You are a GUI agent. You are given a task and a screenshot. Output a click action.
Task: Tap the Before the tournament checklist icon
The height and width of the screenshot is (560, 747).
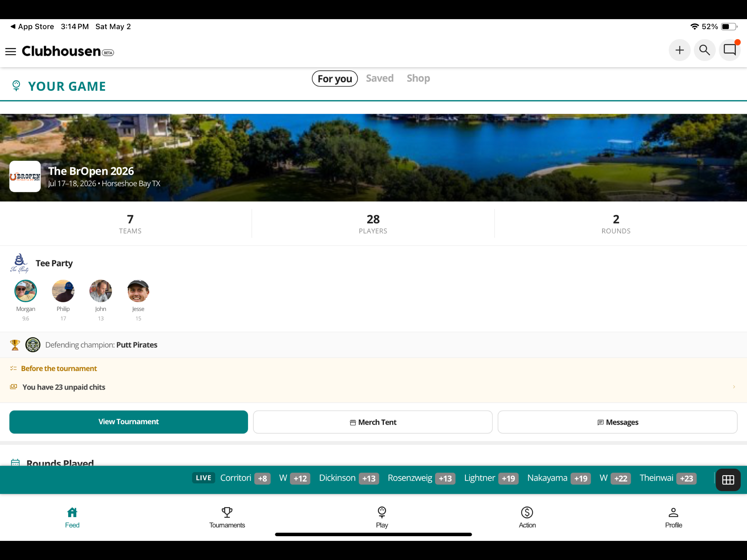point(13,368)
